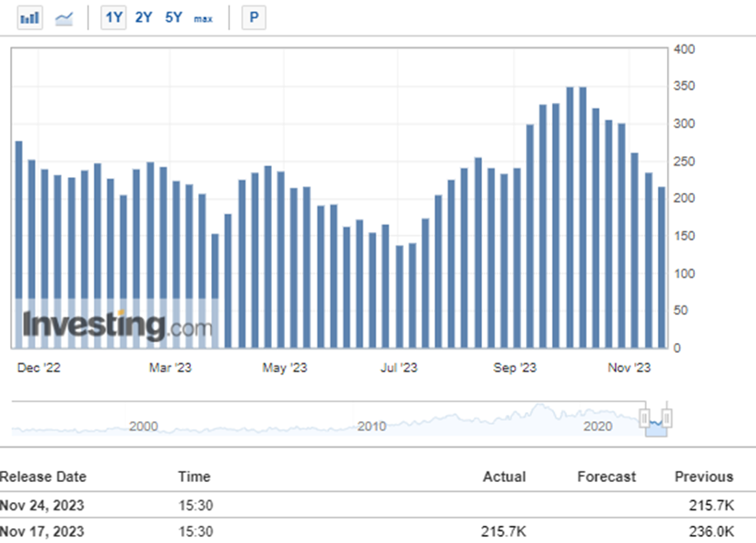756x543 pixels.
Task: Click the Dec '22 x-axis label
Action: point(38,368)
